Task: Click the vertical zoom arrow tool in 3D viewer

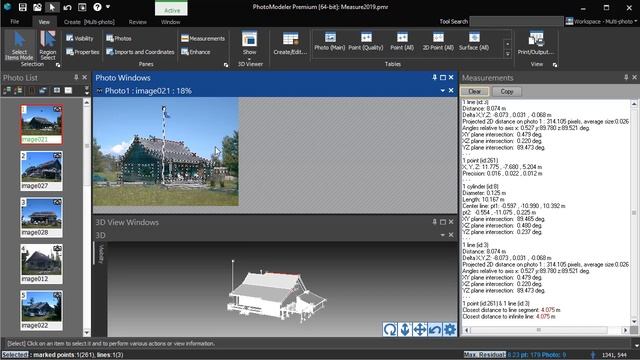Action: point(405,329)
